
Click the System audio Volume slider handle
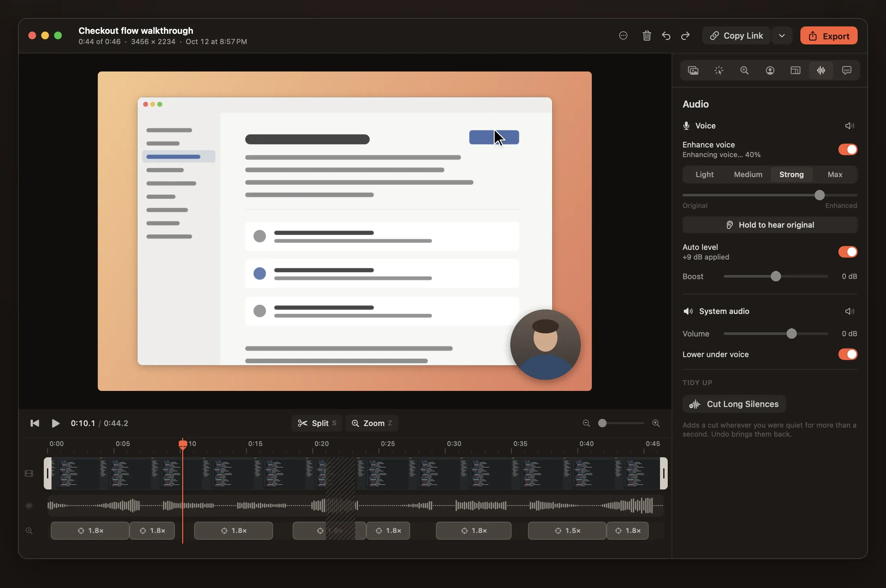point(792,334)
